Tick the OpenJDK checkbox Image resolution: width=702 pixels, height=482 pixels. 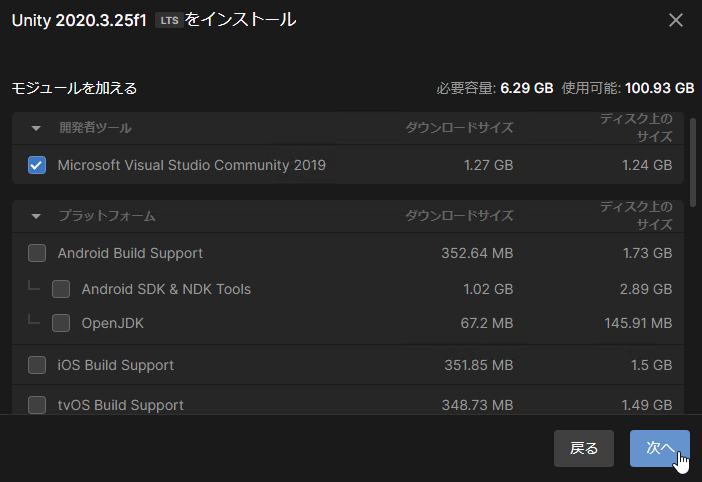61,323
